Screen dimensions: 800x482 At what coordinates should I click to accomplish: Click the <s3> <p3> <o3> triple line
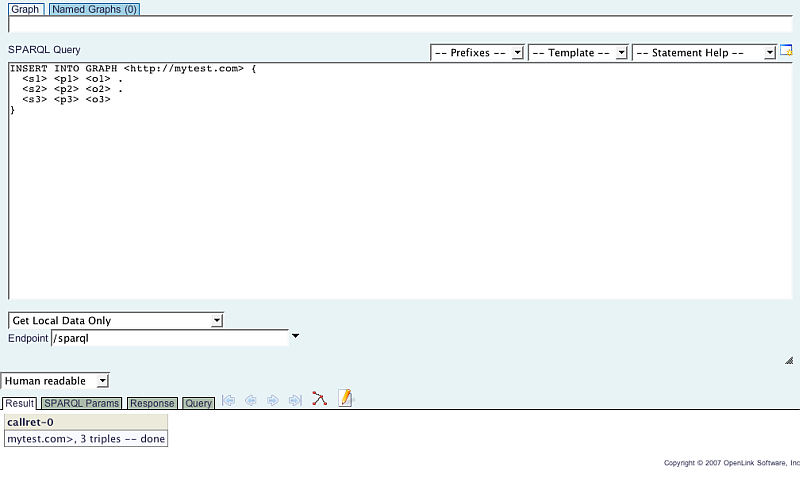(x=66, y=99)
